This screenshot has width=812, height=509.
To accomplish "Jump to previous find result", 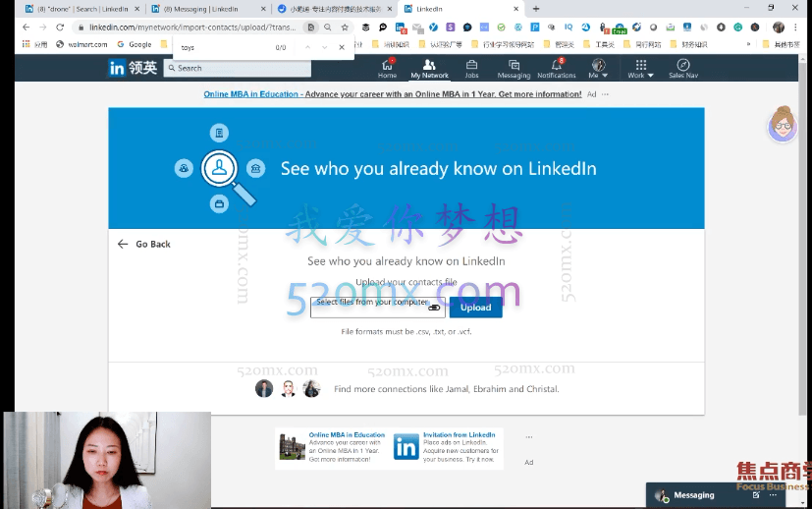I will click(x=307, y=47).
